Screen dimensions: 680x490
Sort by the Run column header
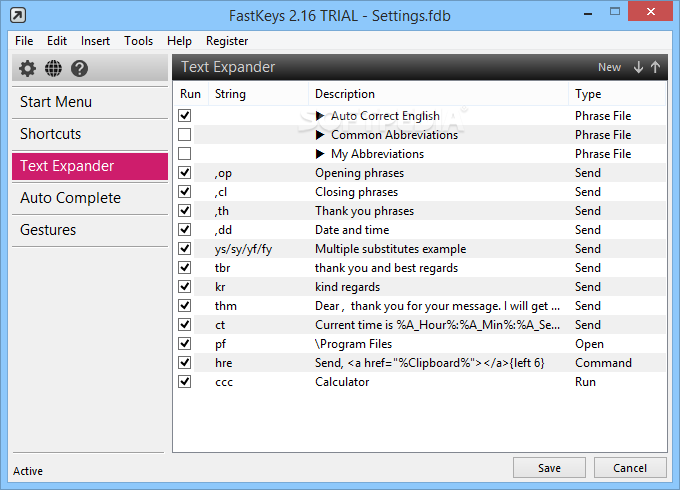coord(191,94)
